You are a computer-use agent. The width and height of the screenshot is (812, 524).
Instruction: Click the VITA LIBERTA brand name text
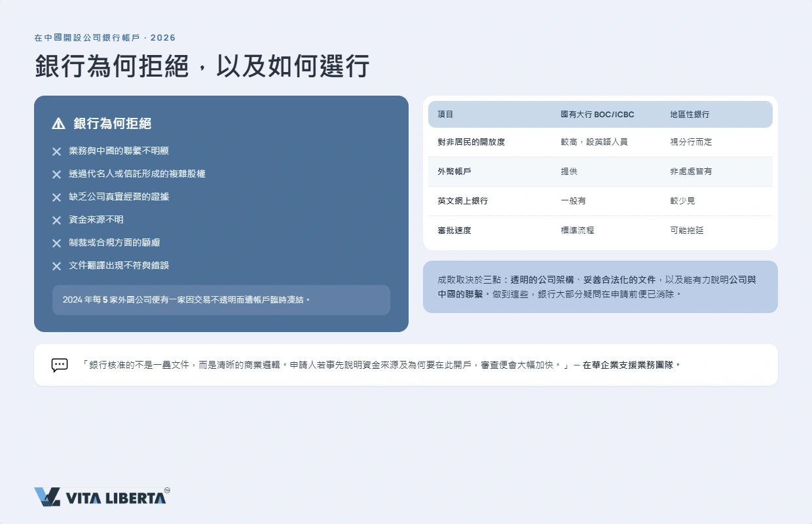116,498
